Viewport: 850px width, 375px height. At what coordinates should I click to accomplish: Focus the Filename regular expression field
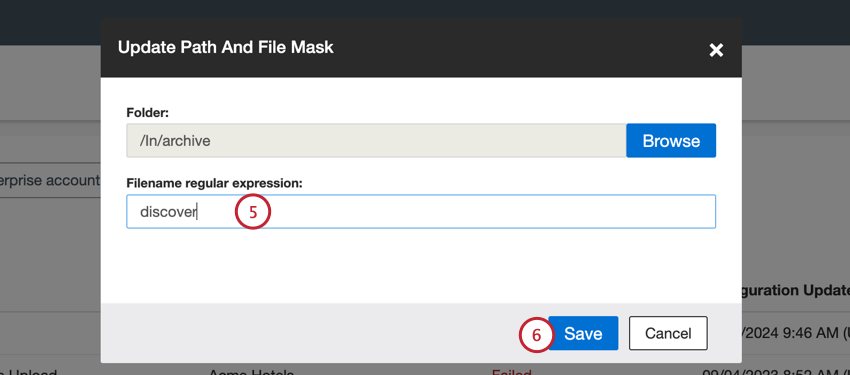click(x=421, y=211)
